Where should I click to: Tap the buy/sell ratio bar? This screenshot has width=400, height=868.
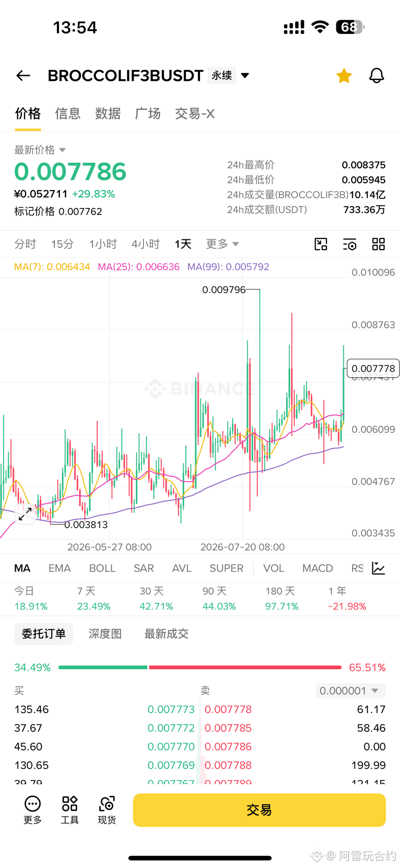point(200,667)
